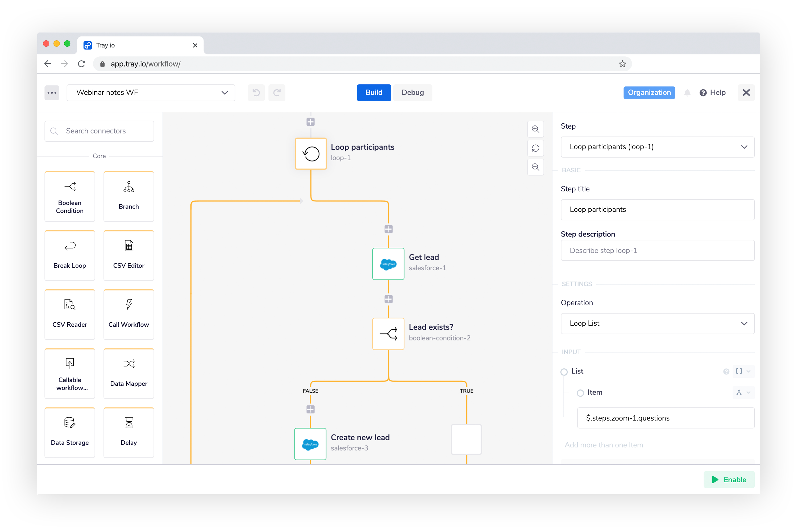This screenshot has height=532, width=798.
Task: Click the Help button
Action: coord(713,92)
